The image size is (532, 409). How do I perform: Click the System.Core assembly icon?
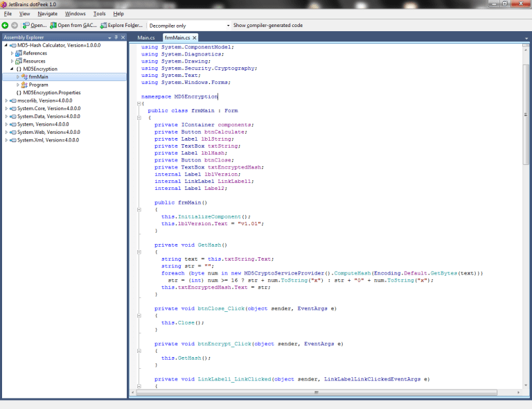click(13, 108)
